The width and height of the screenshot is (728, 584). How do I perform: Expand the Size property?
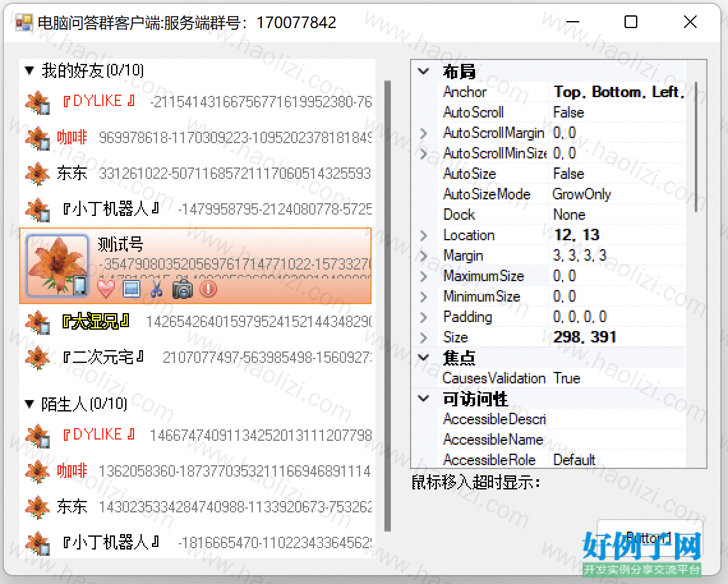pyautogui.click(x=423, y=337)
